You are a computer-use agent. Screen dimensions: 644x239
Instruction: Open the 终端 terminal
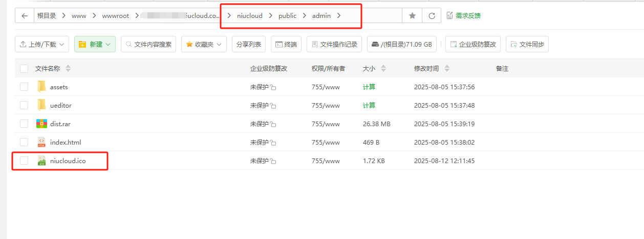pos(286,44)
